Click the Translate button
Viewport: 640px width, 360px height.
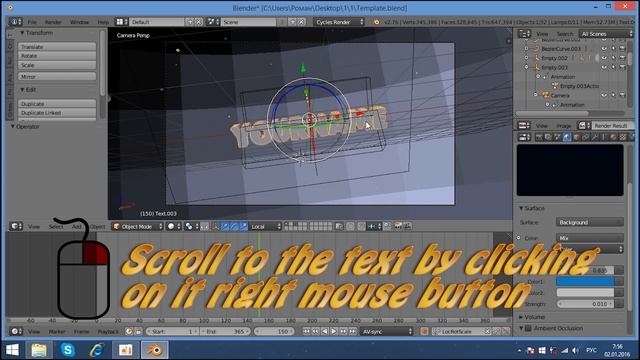click(57, 47)
